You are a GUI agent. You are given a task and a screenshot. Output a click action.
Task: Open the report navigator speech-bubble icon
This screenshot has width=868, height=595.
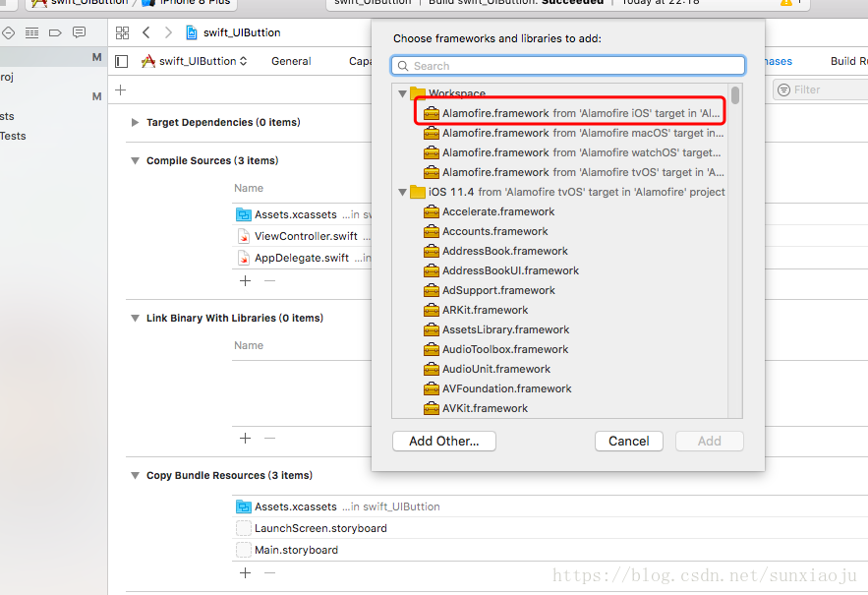80,32
